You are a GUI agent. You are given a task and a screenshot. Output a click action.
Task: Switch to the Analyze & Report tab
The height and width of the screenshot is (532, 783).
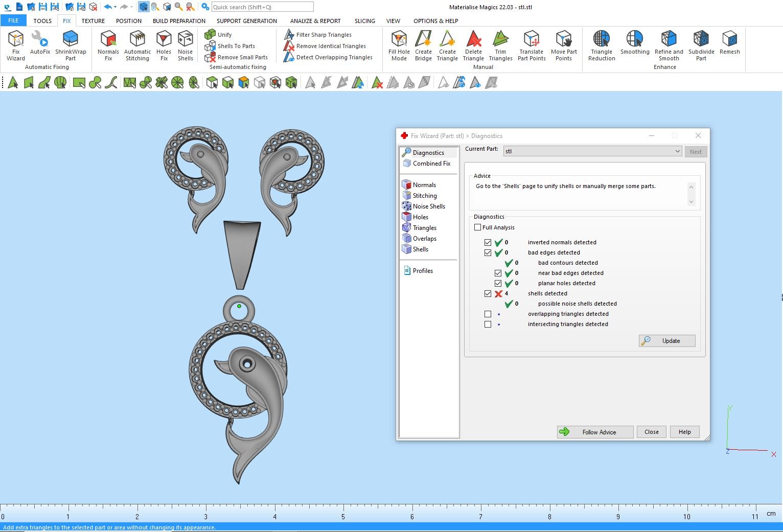pos(315,21)
